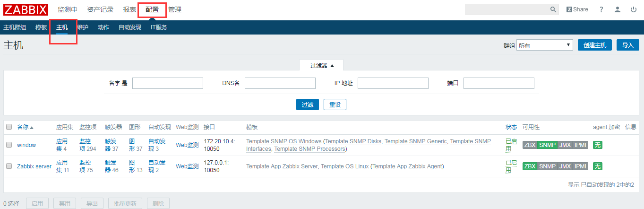Screen dimensions: 644x209
Task: Open the window host link
Action: pyautogui.click(x=26, y=145)
